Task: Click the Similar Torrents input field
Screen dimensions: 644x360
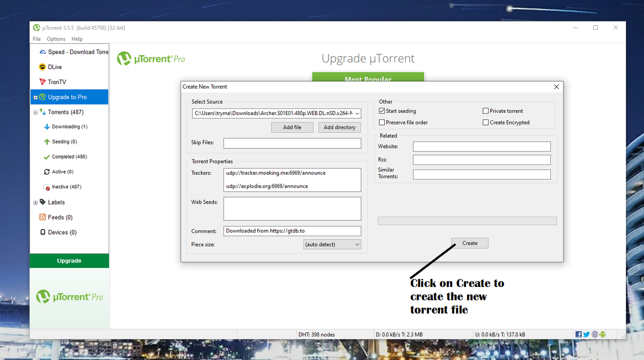Action: tap(482, 174)
